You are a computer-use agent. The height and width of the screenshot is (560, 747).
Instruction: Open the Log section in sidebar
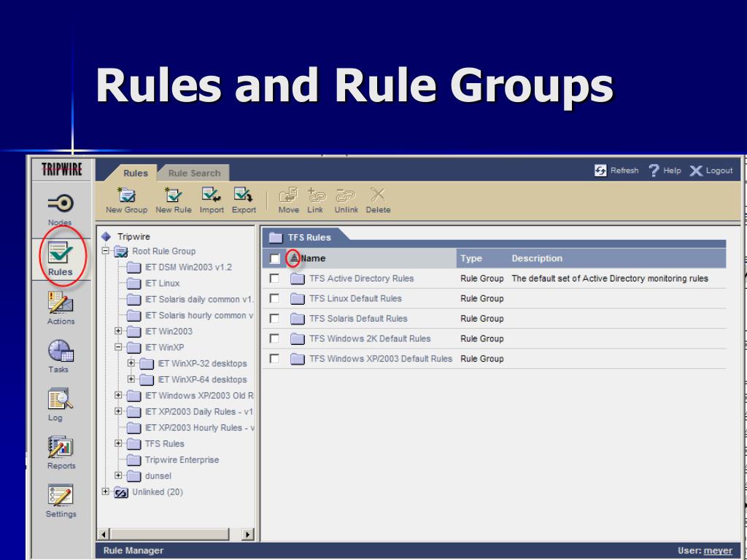tap(59, 404)
